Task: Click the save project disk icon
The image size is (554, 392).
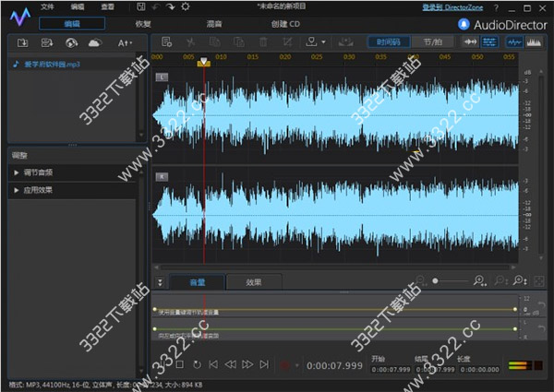Action: pyautogui.click(x=141, y=6)
